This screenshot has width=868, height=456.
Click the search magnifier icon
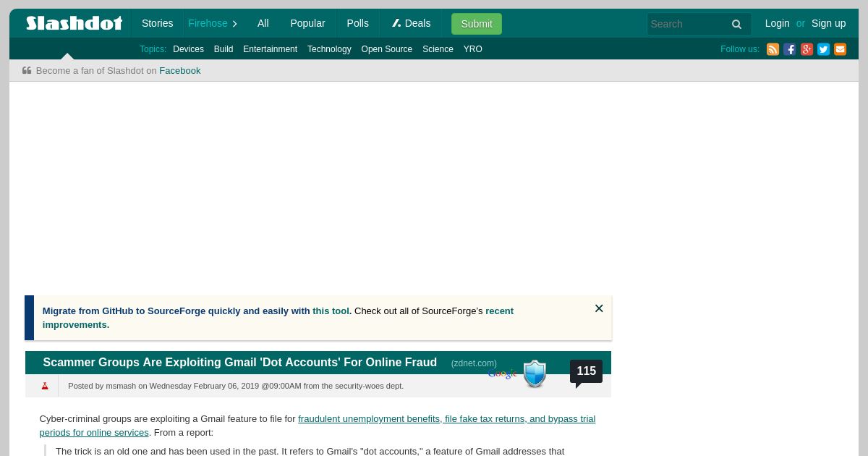(736, 24)
